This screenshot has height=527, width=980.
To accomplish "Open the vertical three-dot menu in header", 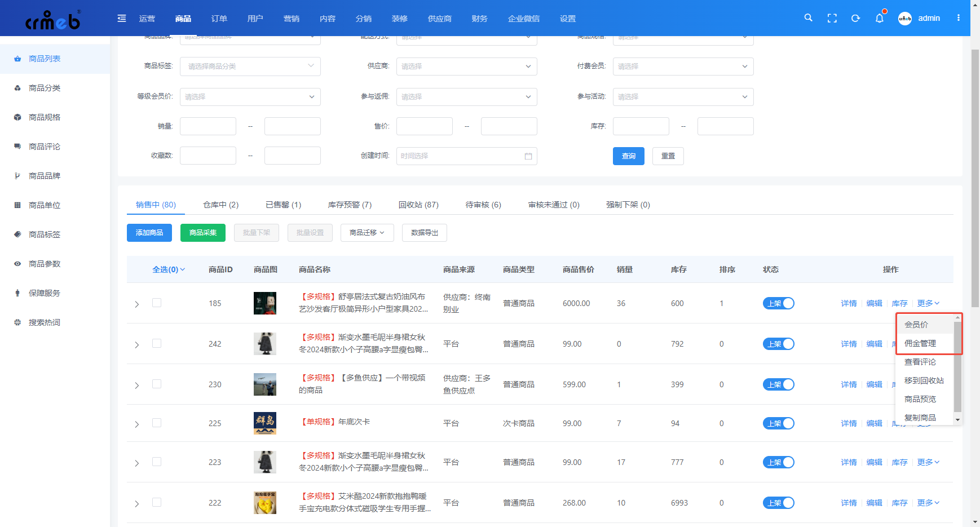I will tap(958, 18).
